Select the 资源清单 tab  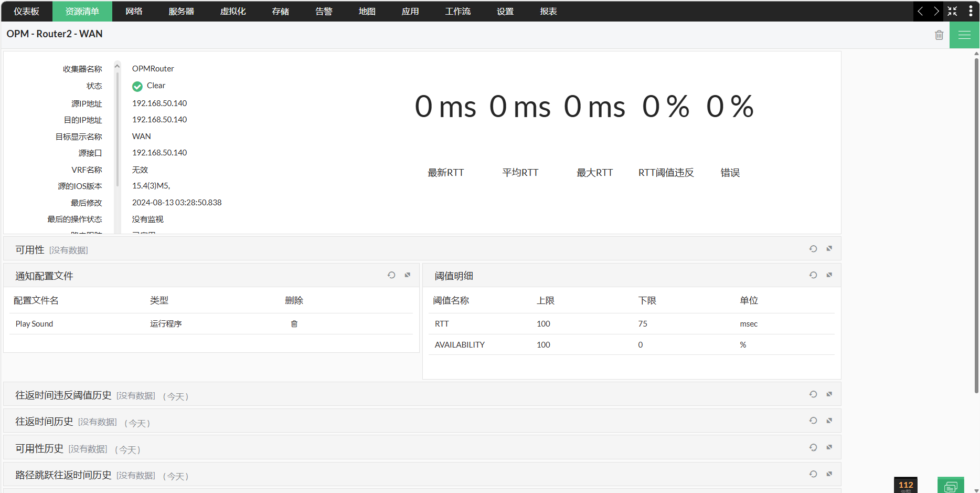[82, 11]
